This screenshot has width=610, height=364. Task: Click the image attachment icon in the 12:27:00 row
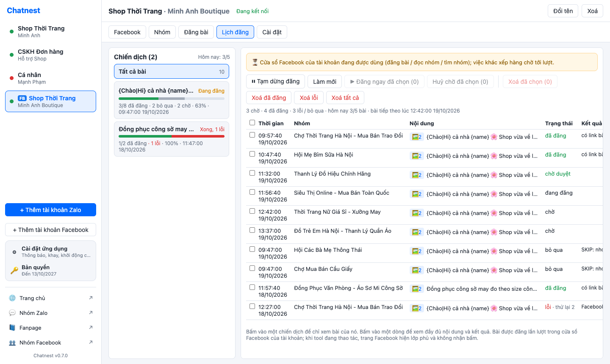point(416,308)
